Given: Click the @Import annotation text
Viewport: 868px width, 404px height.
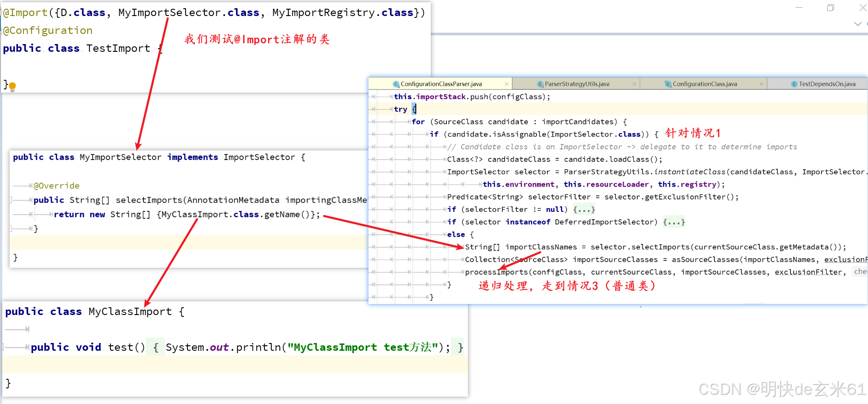Looking at the screenshot, I should coord(25,13).
